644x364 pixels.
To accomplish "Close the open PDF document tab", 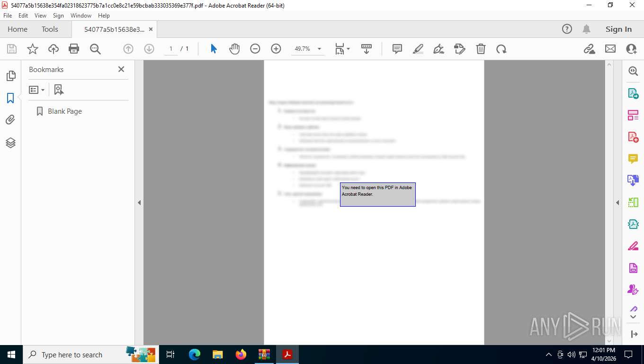I will pyautogui.click(x=151, y=29).
